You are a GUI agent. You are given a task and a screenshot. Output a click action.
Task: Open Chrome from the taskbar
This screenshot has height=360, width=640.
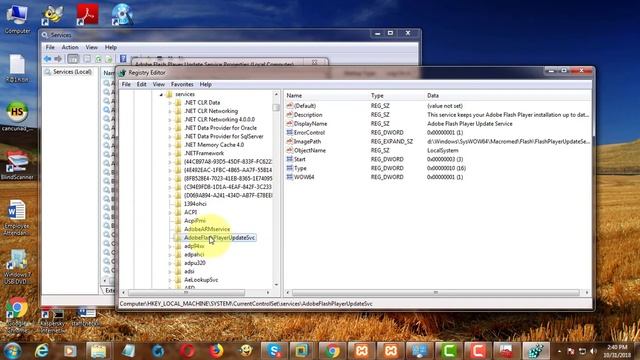pyautogui.click(x=332, y=351)
